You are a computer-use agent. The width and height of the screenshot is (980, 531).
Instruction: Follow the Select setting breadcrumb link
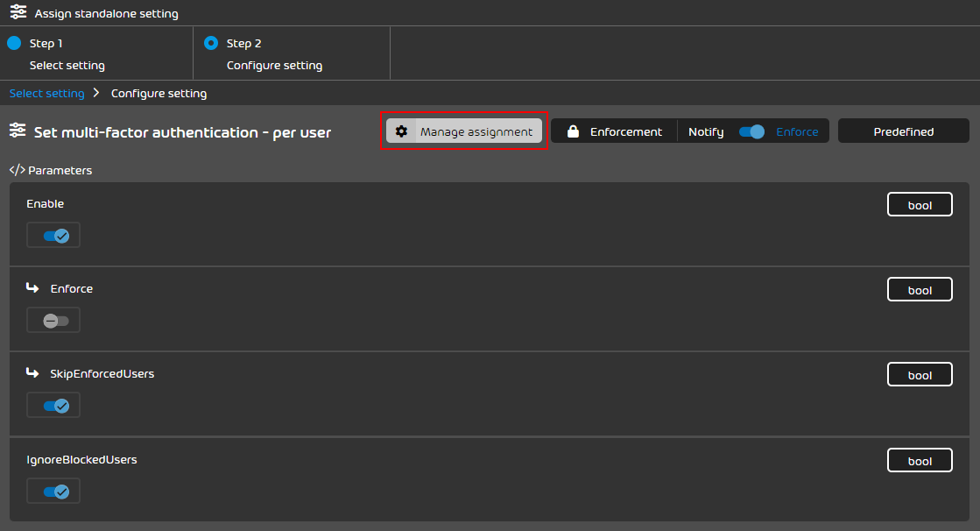pos(46,93)
